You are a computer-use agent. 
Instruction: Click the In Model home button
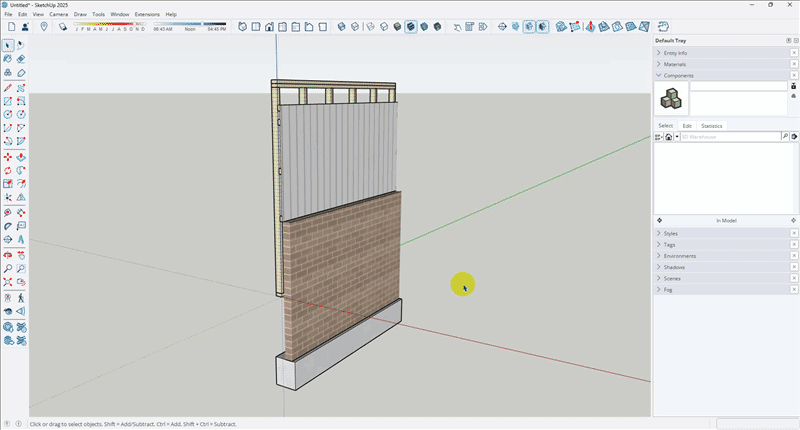(668, 137)
